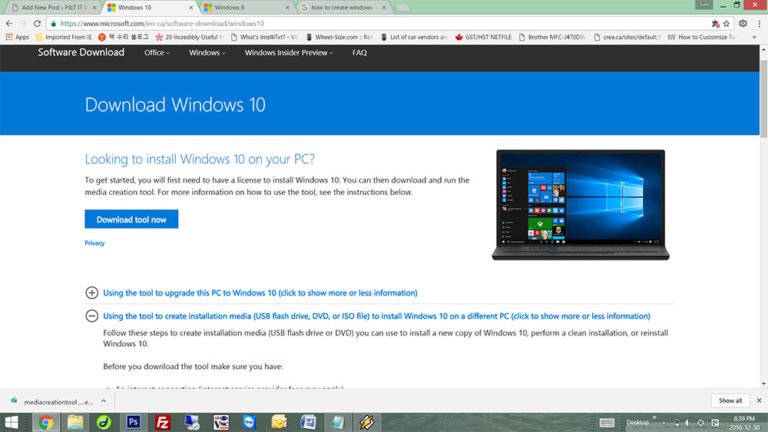Screen dimensions: 768x432
Task: Open the Office dropdown menu
Action: coord(157,53)
